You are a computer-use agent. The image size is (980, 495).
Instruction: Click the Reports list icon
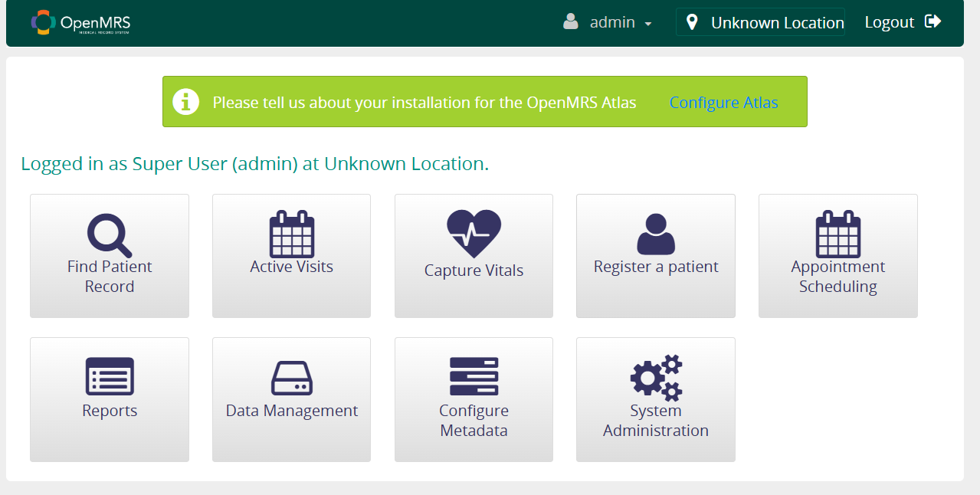110,376
